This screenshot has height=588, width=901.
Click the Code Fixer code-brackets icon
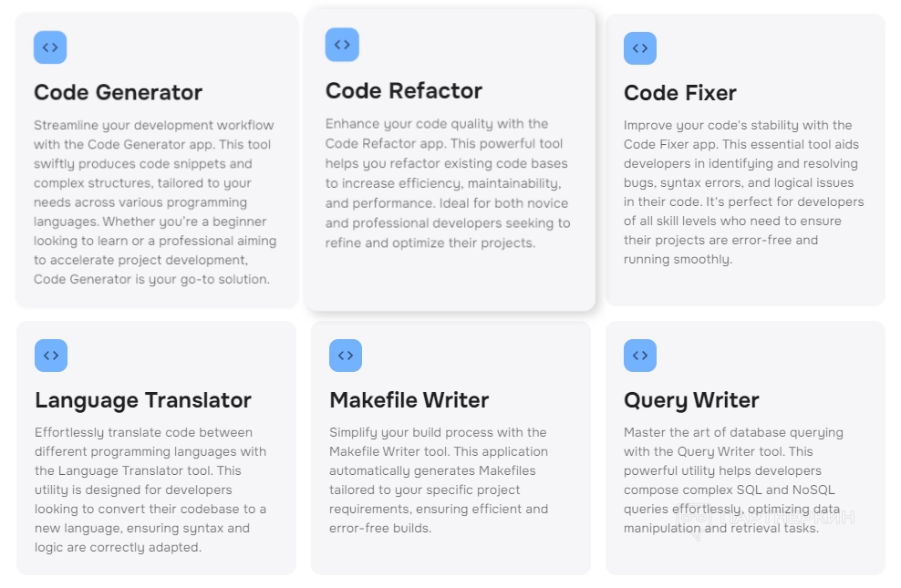tap(640, 48)
